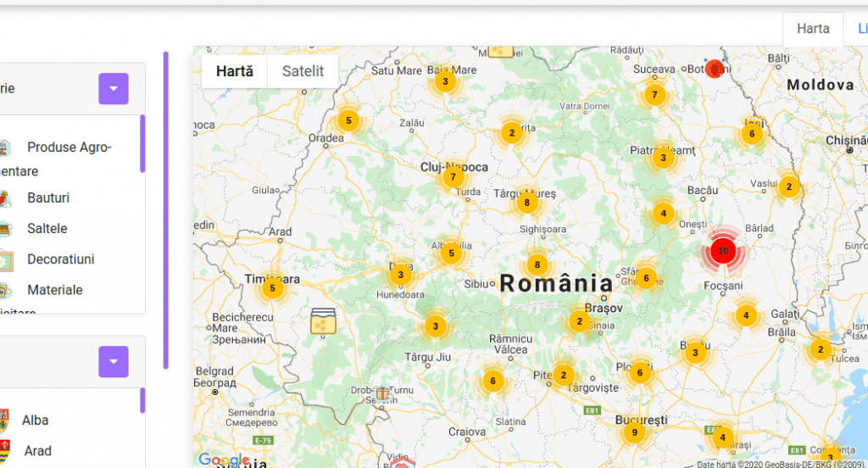Open the Târgu Mureș cluster marked 8
This screenshot has width=868, height=468.
[526, 203]
